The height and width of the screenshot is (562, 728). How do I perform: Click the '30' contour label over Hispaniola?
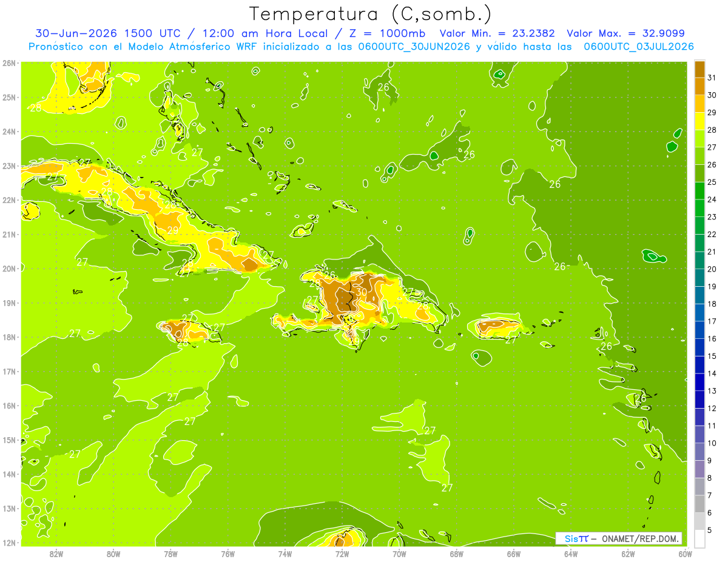coord(361,292)
